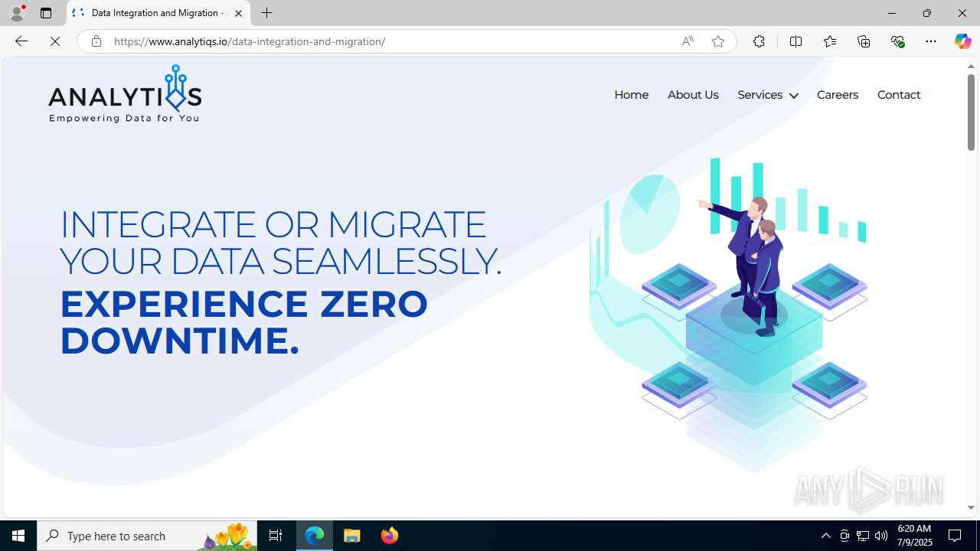The height and width of the screenshot is (551, 980).
Task: Expand the Services dropdown menu
Action: coord(767,95)
